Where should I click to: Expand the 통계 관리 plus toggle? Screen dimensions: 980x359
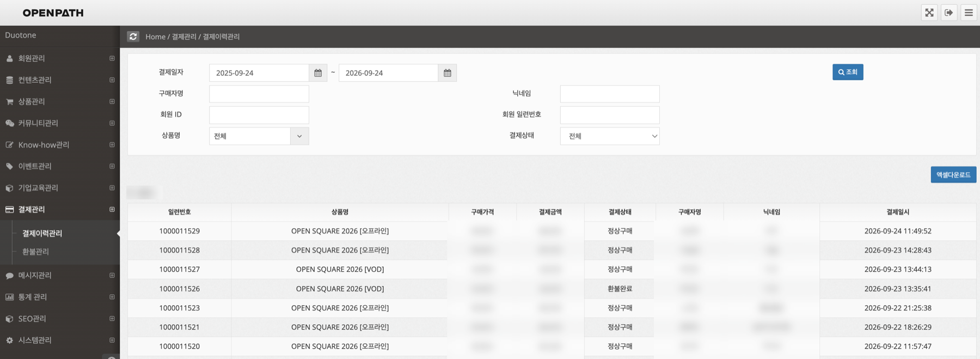coord(112,297)
